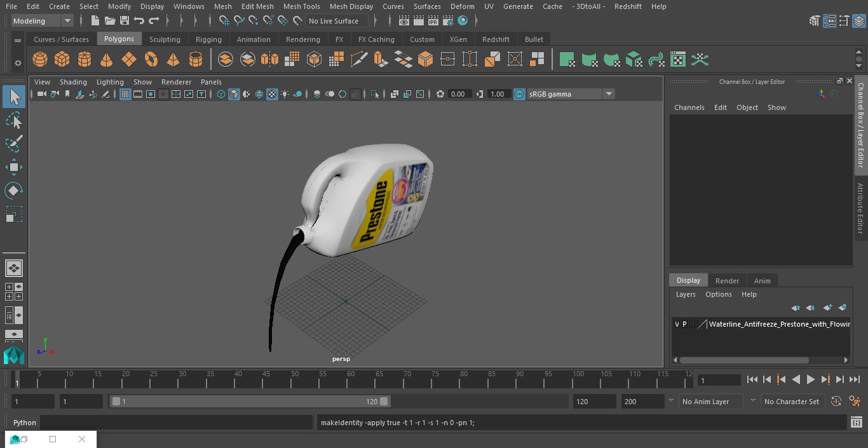Switch to the Sculpting shelf tab
Screen dimensions: 868x448
coord(165,39)
